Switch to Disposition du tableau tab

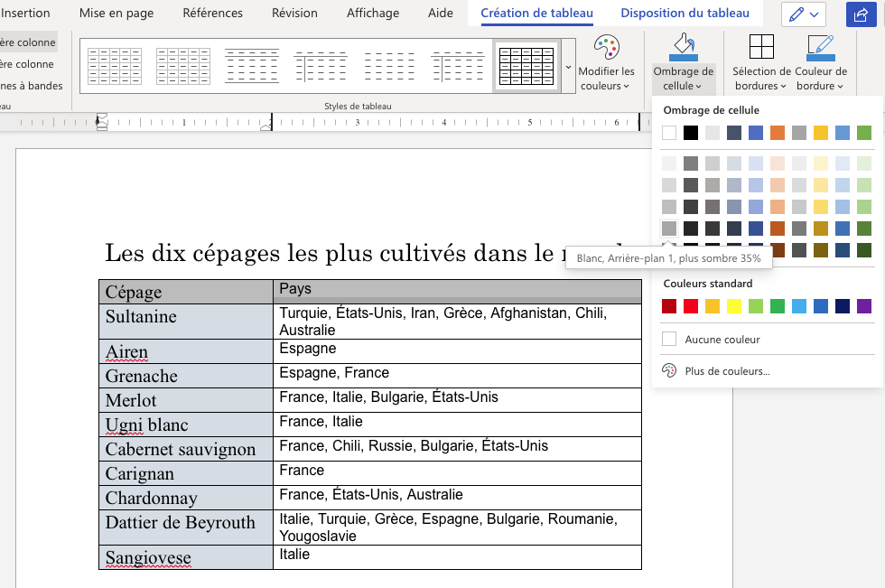pyautogui.click(x=685, y=13)
